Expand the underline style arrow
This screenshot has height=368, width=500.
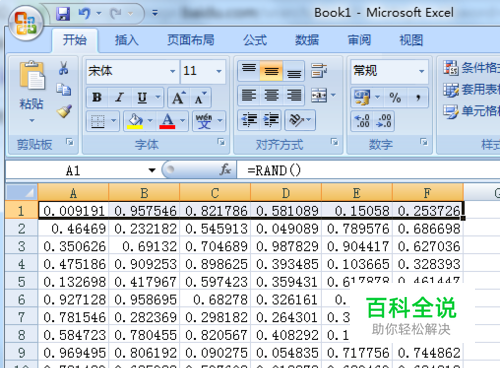158,97
